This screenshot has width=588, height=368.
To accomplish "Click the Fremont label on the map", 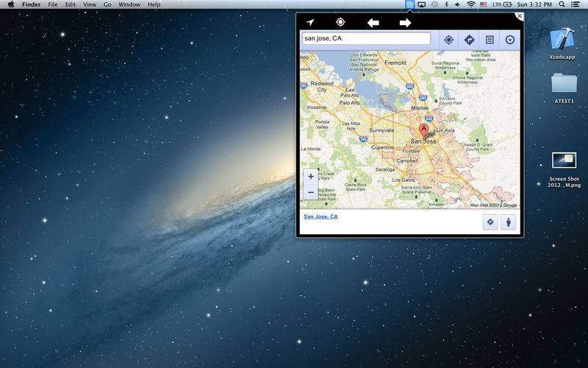I will click(395, 63).
